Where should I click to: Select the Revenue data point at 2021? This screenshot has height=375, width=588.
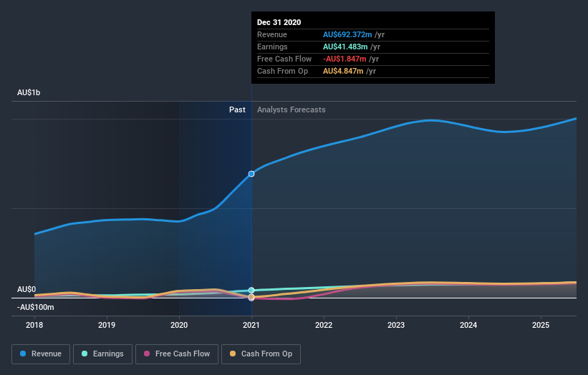pyautogui.click(x=251, y=174)
